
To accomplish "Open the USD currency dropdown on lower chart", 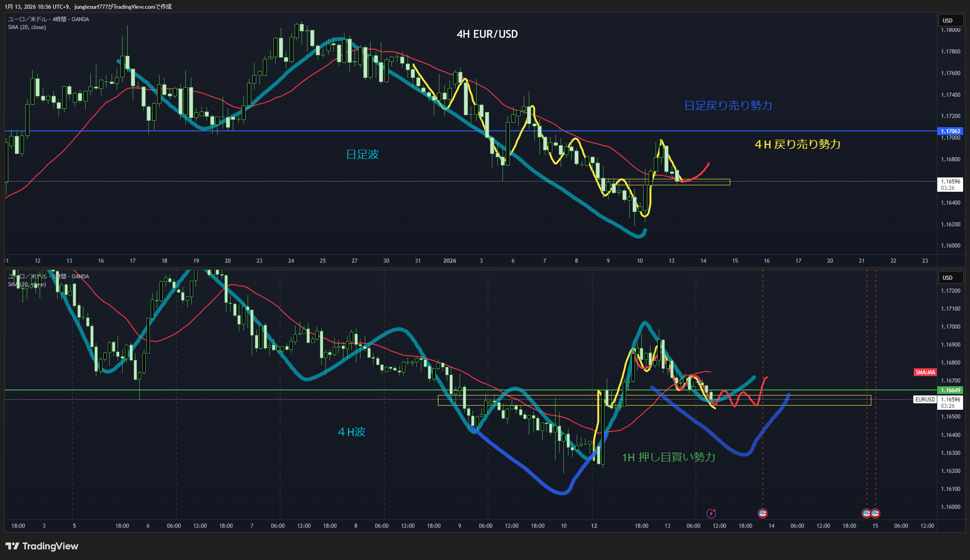I will click(x=950, y=278).
